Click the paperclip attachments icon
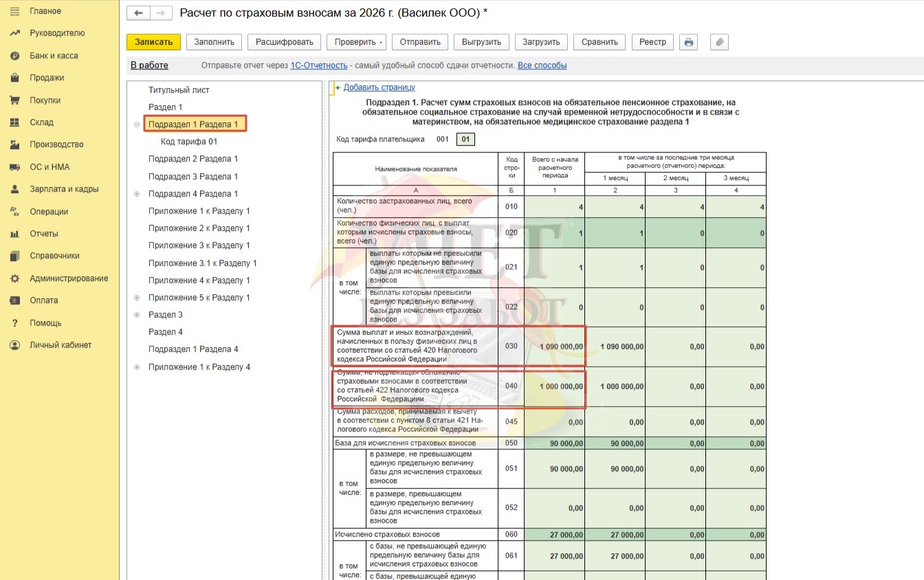The width and height of the screenshot is (924, 580). tap(719, 42)
